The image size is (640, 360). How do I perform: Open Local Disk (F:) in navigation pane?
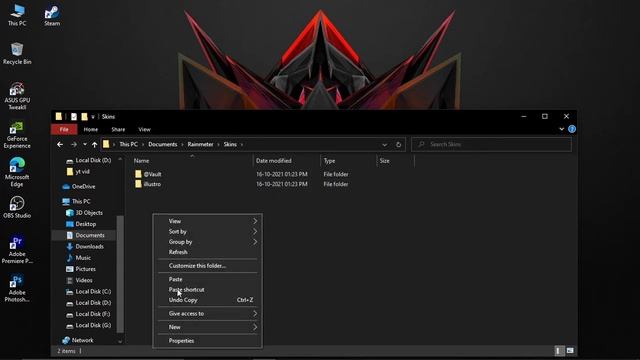point(93,314)
